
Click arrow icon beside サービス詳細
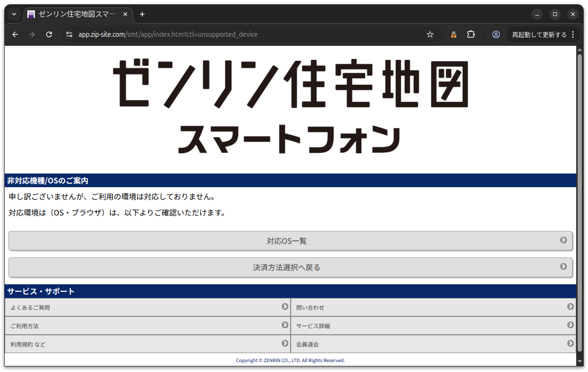point(571,325)
